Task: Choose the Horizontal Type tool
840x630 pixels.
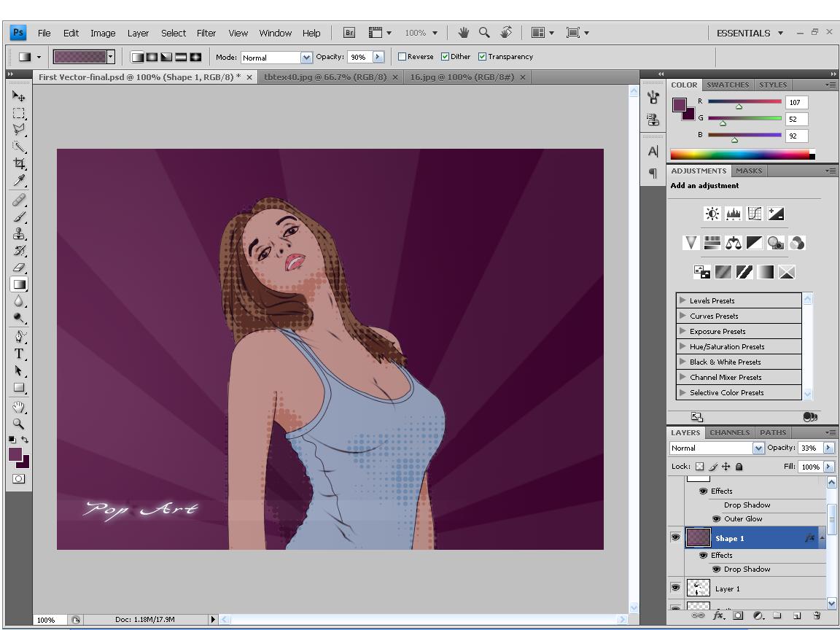Action: [19, 354]
